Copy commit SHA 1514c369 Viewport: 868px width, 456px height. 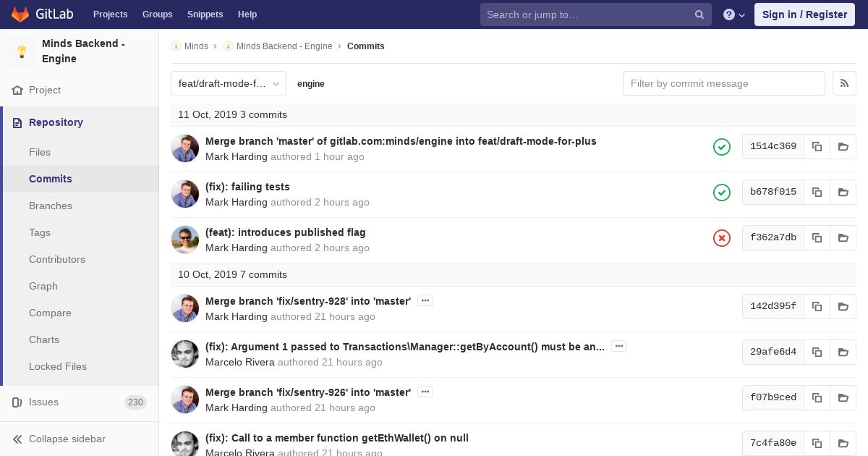(817, 146)
